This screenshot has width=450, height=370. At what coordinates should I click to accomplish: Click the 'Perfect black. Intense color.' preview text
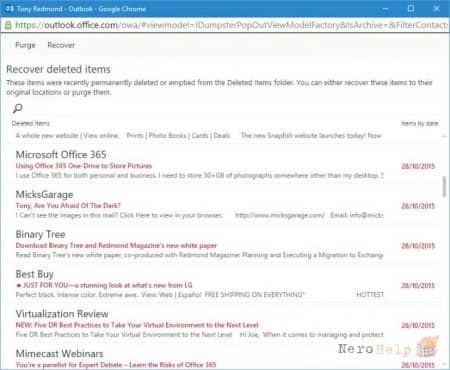coord(199,295)
